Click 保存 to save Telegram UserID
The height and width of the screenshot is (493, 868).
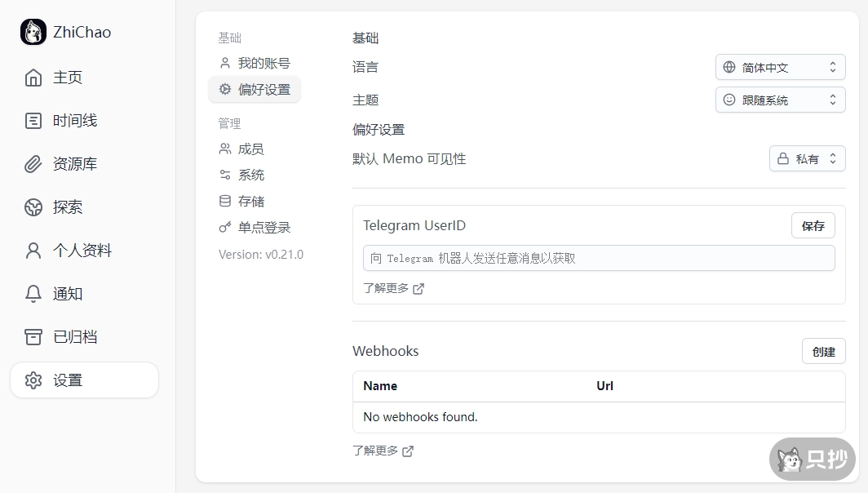[813, 226]
